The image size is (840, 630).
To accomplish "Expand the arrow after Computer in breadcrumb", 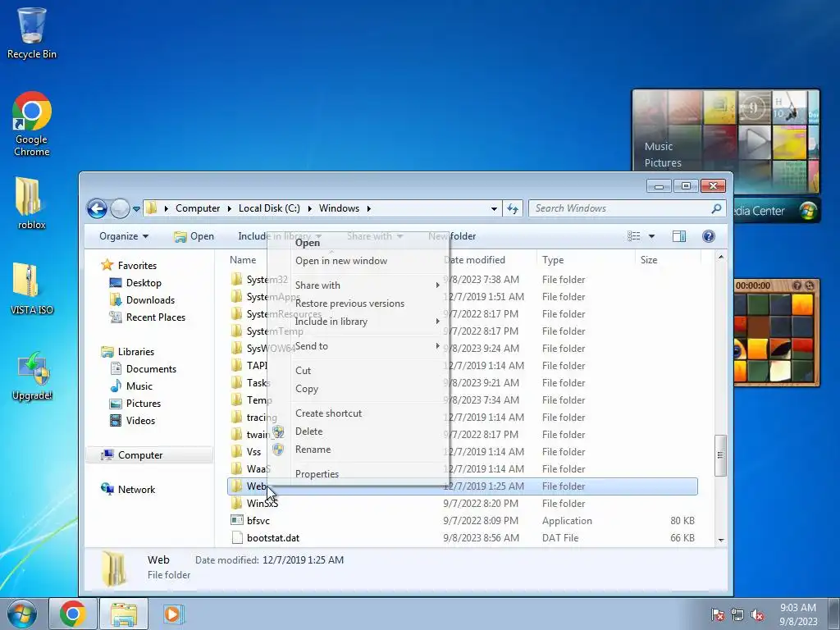I will (230, 208).
